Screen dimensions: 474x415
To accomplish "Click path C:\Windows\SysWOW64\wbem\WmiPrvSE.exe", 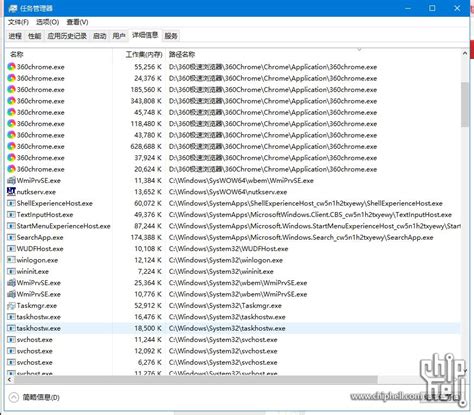I will click(x=241, y=181).
